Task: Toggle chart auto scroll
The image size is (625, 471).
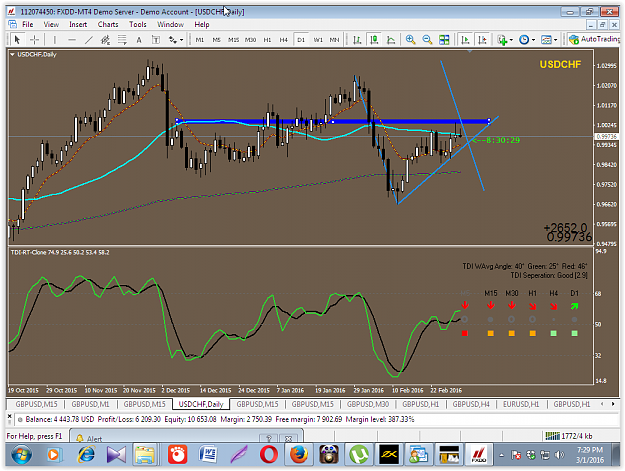Action: (x=465, y=39)
